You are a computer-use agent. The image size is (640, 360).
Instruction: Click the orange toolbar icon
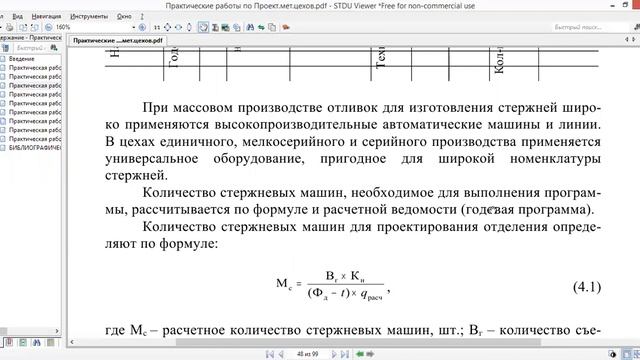(x=286, y=27)
